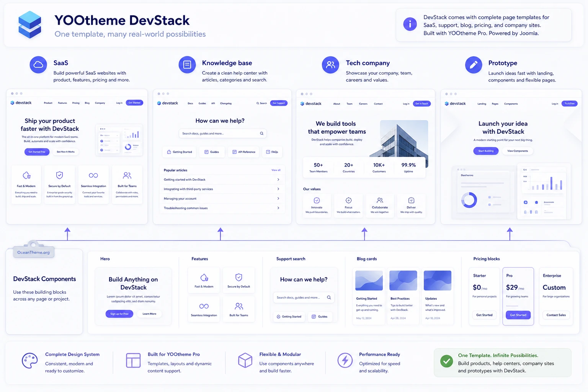588x392 pixels.
Task: Click View Components button
Action: pos(518,151)
